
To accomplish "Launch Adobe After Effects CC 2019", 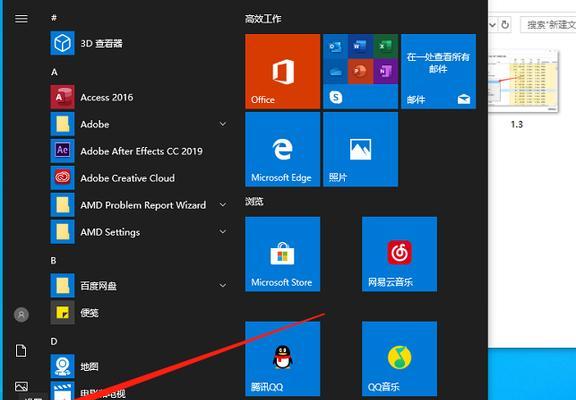I will click(141, 151).
